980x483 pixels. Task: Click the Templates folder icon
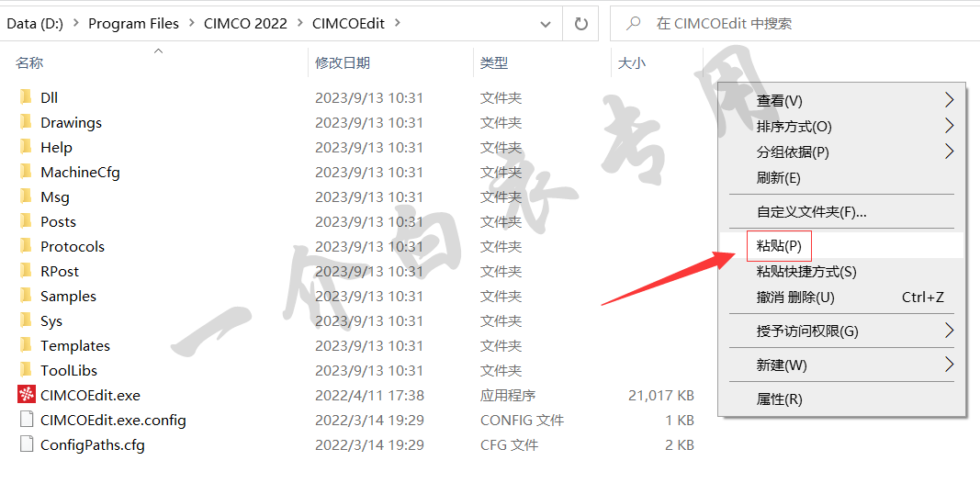(26, 345)
